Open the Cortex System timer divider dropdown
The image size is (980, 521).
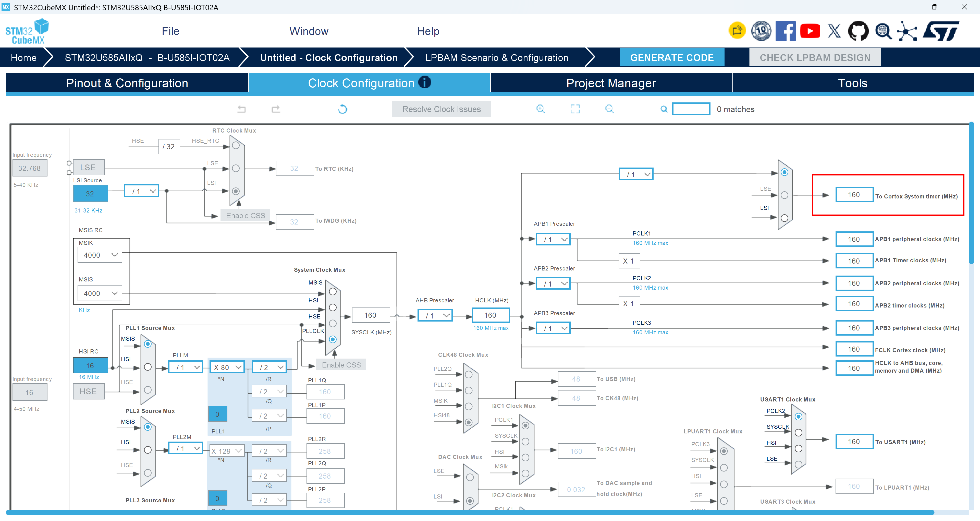pos(636,174)
